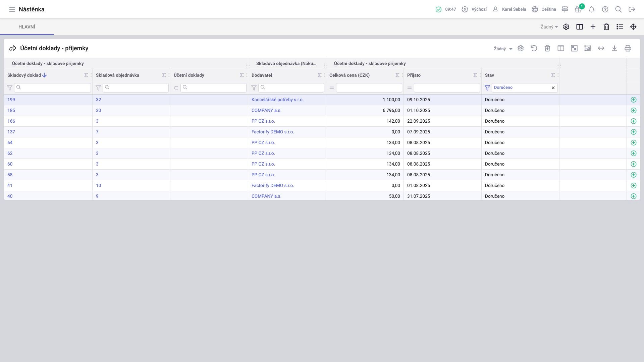The height and width of the screenshot is (362, 644).
Task: Toggle sum icon on Celková cena column
Action: [x=397, y=75]
